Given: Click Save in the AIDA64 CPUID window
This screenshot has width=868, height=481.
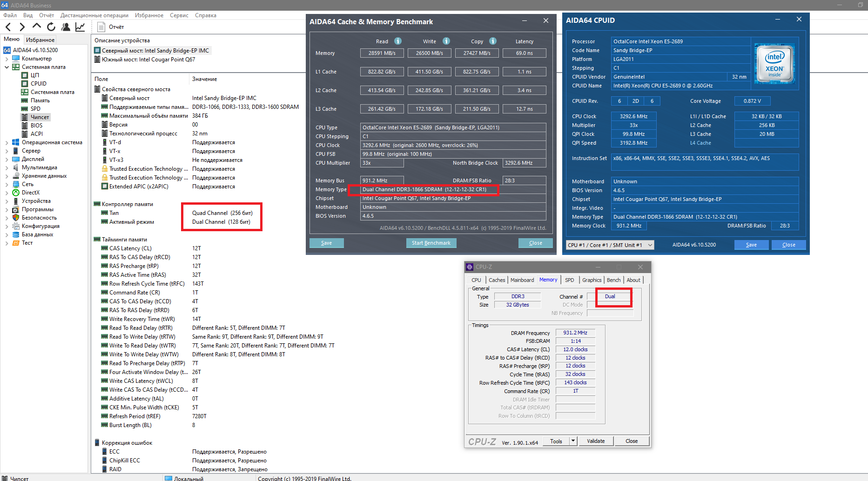Looking at the screenshot, I should (752, 245).
